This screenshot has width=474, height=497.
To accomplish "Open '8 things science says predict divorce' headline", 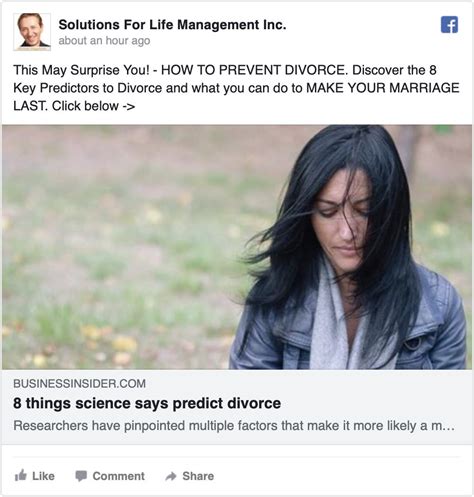I will 147,403.
